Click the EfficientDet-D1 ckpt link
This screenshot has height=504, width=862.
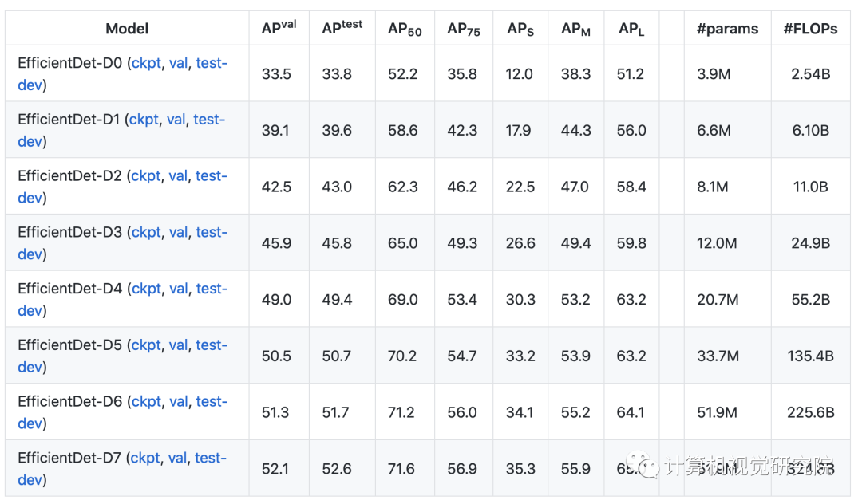point(144,120)
